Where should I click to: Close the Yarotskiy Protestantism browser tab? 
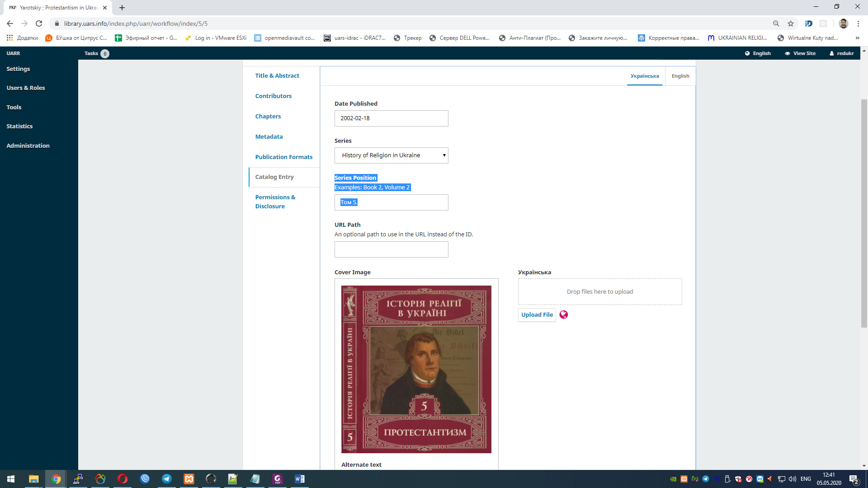point(105,8)
